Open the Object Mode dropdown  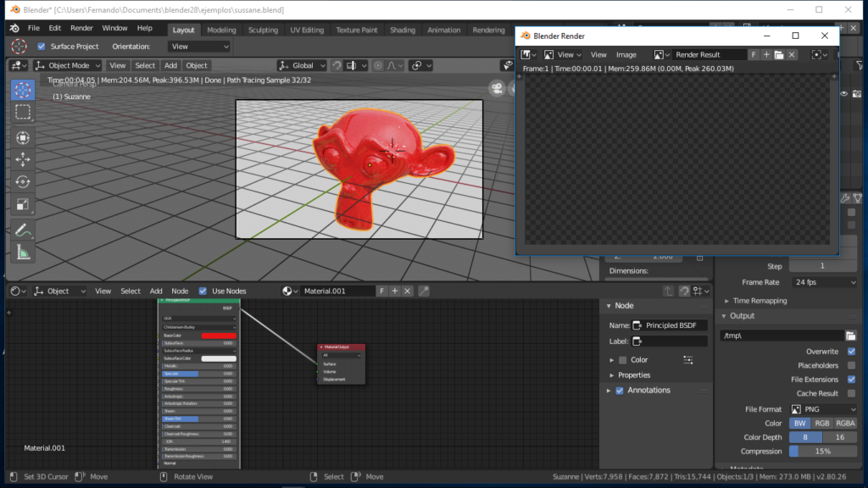pyautogui.click(x=69, y=65)
